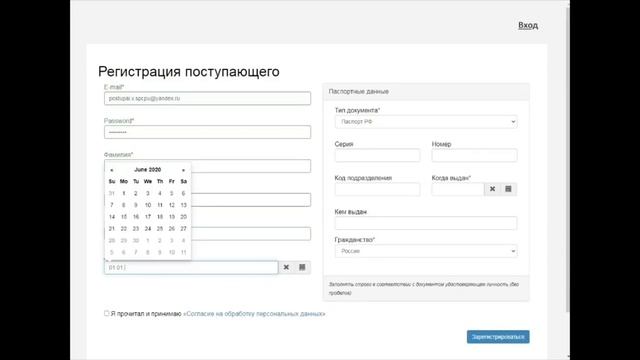Viewport: 640px width, 360px height.
Task: Select June 24 in the calendar
Action: 148,229
